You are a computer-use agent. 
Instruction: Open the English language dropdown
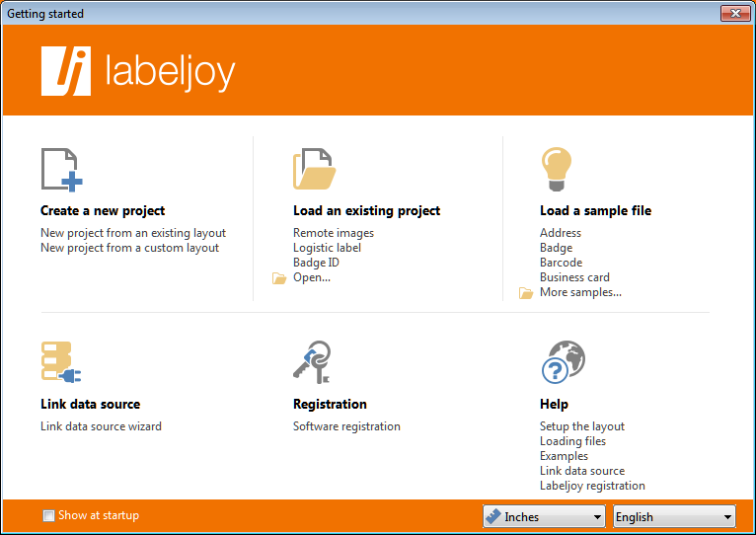tap(674, 516)
